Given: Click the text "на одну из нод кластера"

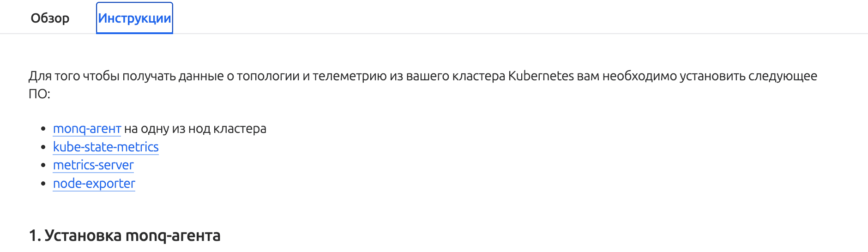Looking at the screenshot, I should pyautogui.click(x=195, y=129).
